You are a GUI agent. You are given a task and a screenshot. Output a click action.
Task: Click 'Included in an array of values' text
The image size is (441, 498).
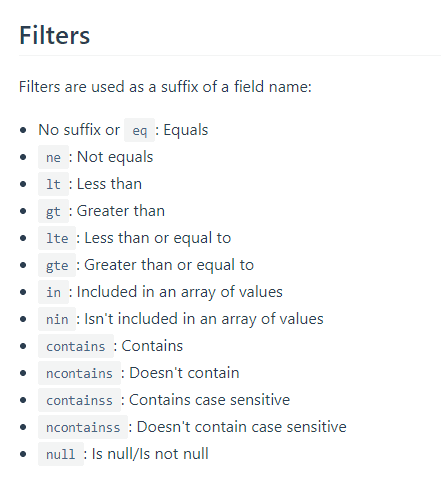[180, 292]
